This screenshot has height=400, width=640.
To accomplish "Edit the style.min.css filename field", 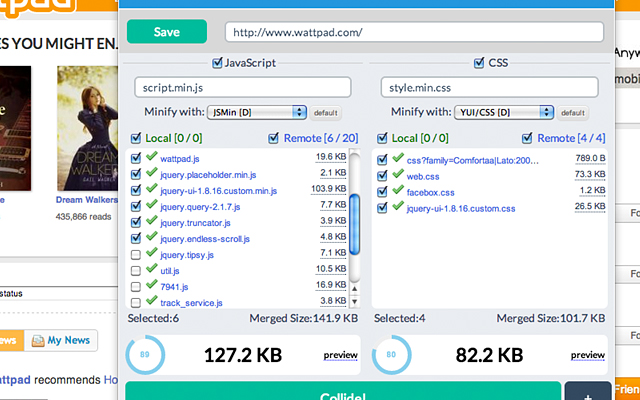I will pos(489,87).
